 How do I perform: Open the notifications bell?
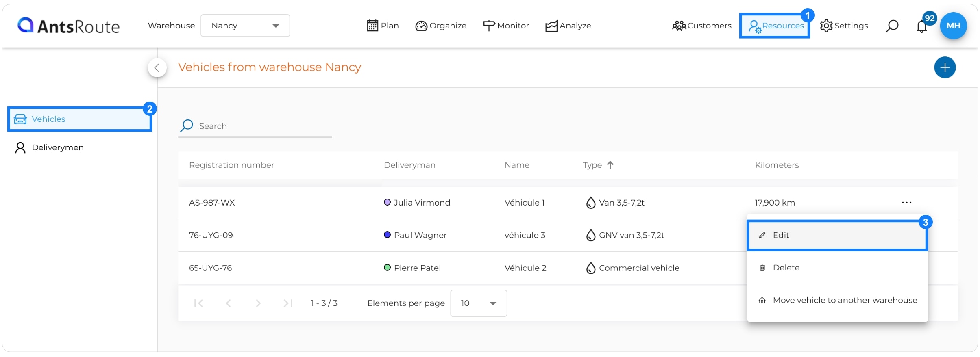[x=921, y=26]
